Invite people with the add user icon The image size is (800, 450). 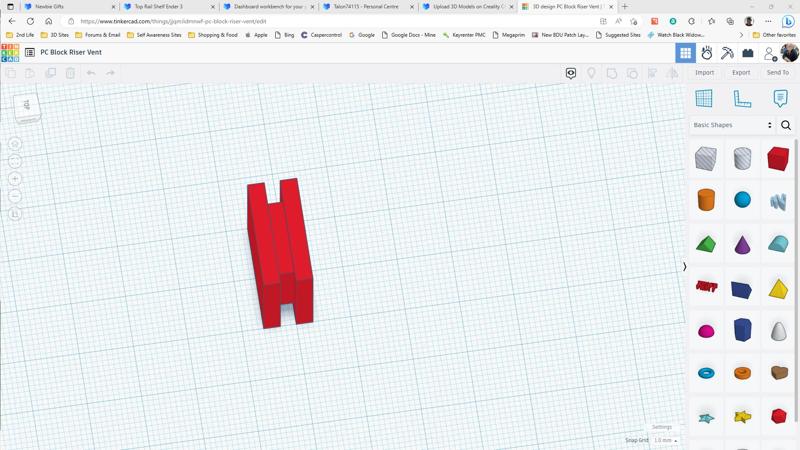point(769,53)
